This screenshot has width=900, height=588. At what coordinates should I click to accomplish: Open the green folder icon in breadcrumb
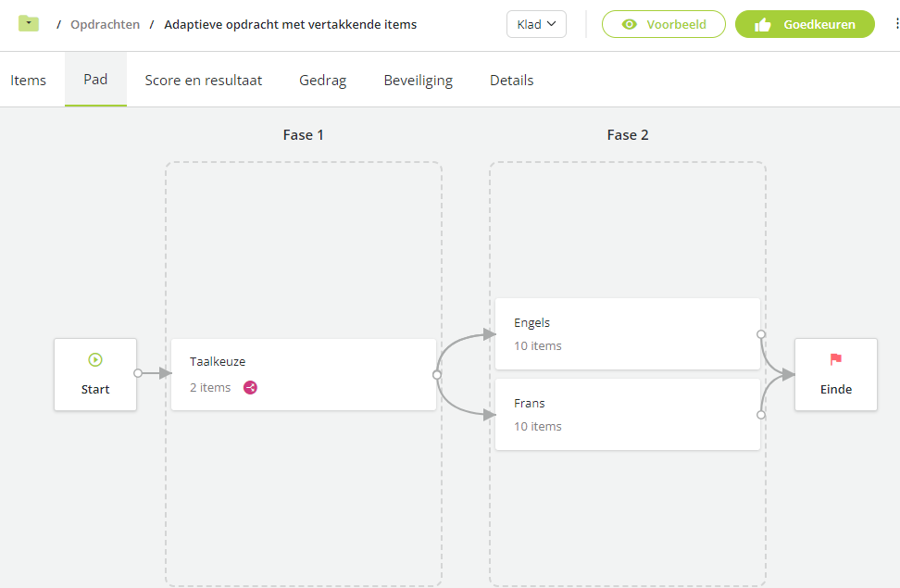pyautogui.click(x=29, y=23)
